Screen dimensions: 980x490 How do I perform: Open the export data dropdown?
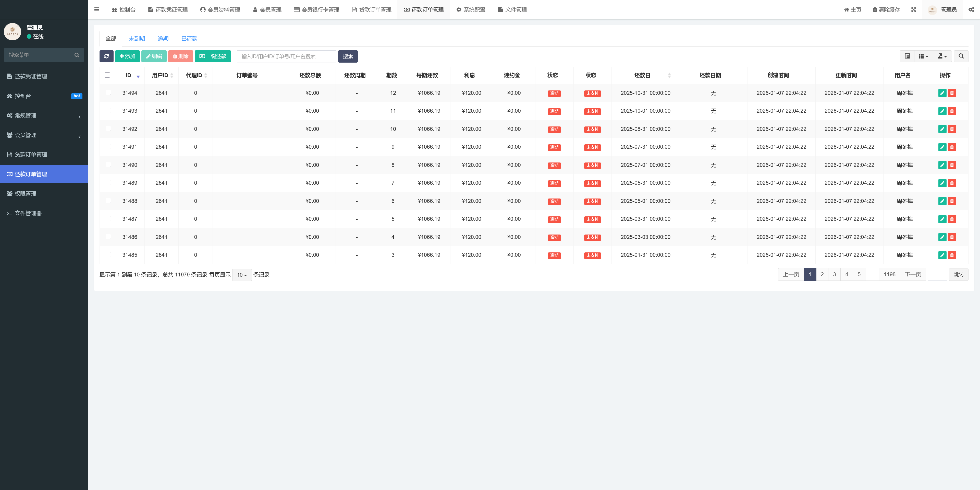pos(942,56)
